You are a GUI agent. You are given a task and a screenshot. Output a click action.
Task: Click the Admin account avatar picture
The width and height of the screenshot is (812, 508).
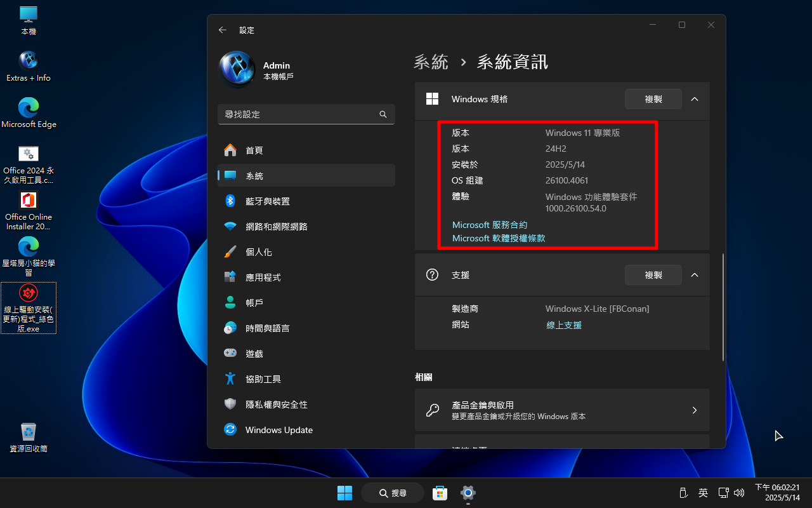pyautogui.click(x=237, y=70)
